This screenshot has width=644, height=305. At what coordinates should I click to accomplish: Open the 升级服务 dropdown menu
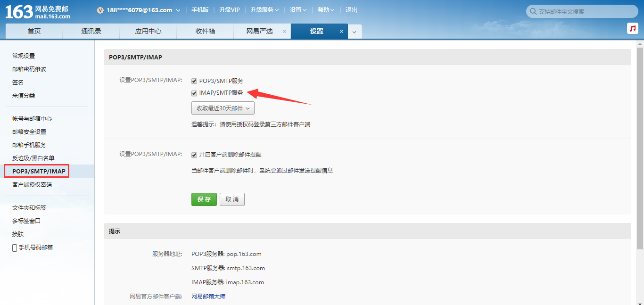click(264, 10)
